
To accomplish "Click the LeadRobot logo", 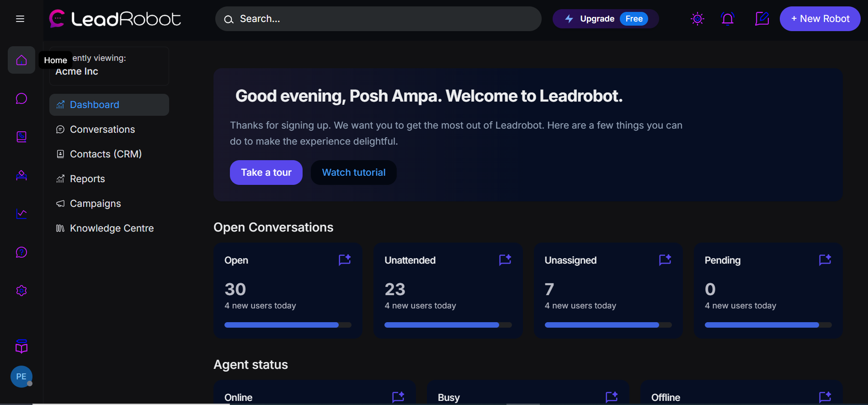I will click(115, 19).
